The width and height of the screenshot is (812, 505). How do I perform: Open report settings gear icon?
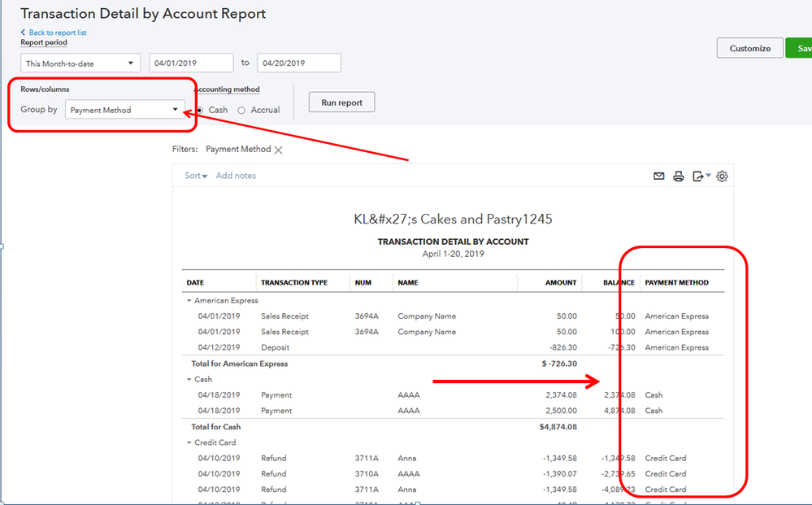[x=722, y=176]
